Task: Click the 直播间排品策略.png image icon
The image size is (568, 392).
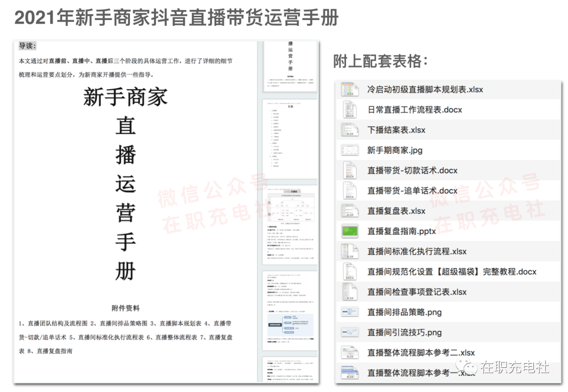Action: coord(350,312)
